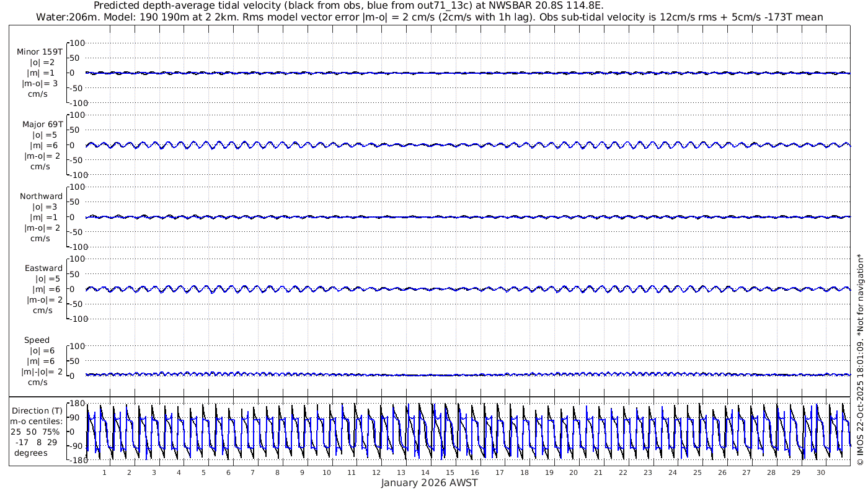Click the 'cm/s' unit under Speed
868x496 pixels.
click(x=39, y=383)
